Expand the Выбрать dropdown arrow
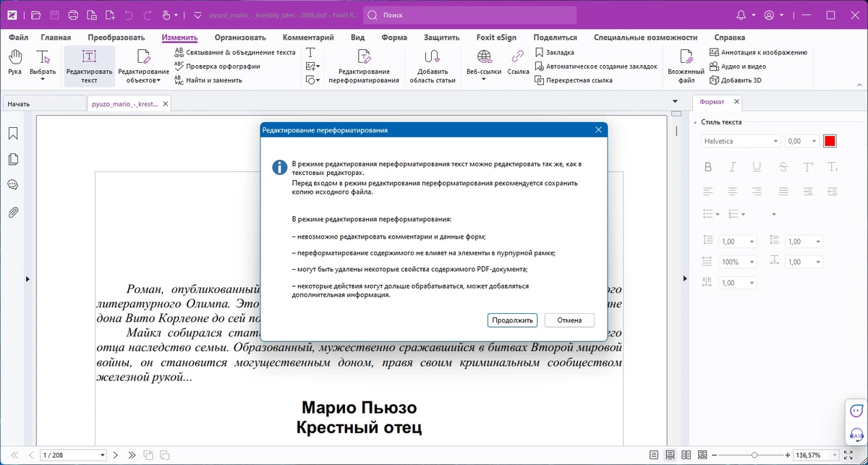The width and height of the screenshot is (868, 465). coord(43,80)
